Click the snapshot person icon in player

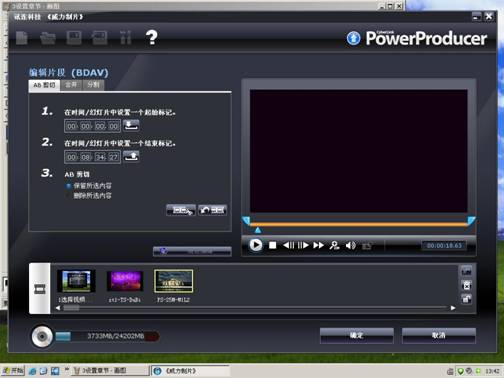(334, 246)
